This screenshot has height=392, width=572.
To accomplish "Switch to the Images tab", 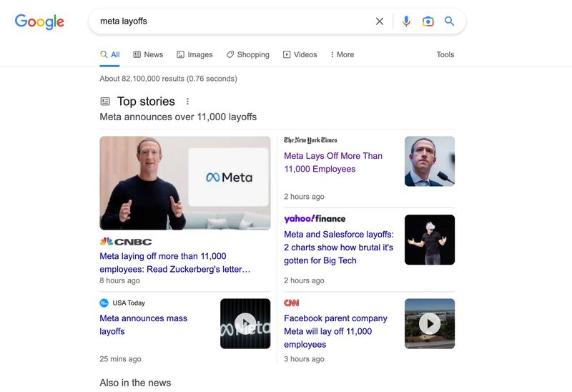I will click(x=194, y=54).
